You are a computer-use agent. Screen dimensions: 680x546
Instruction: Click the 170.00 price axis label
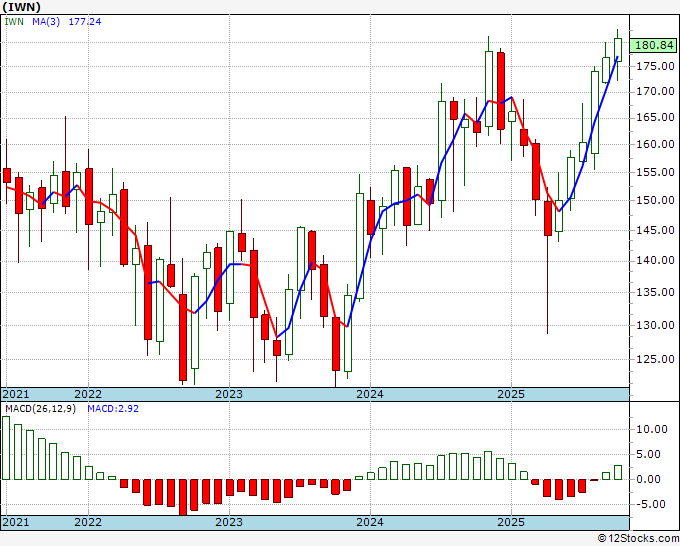655,92
